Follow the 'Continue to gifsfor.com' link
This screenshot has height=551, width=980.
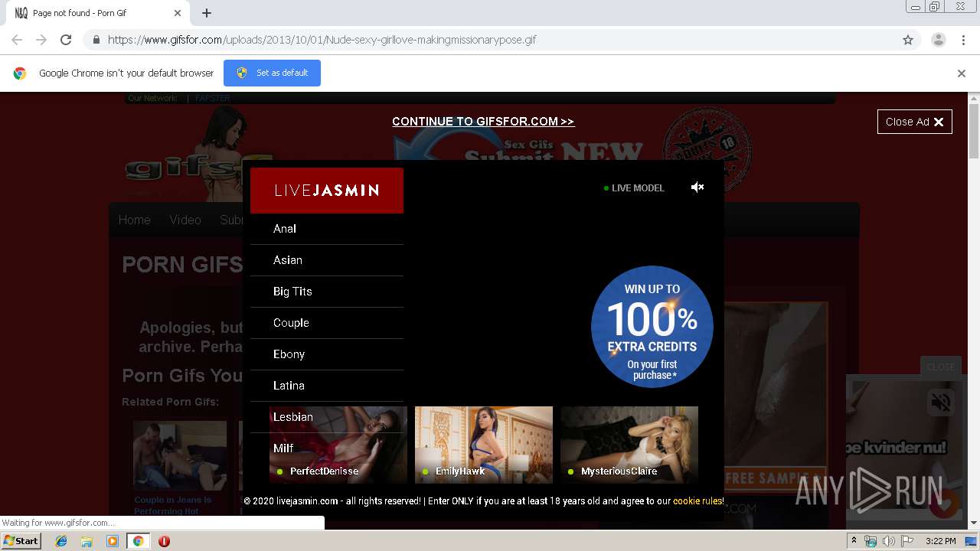tap(483, 122)
